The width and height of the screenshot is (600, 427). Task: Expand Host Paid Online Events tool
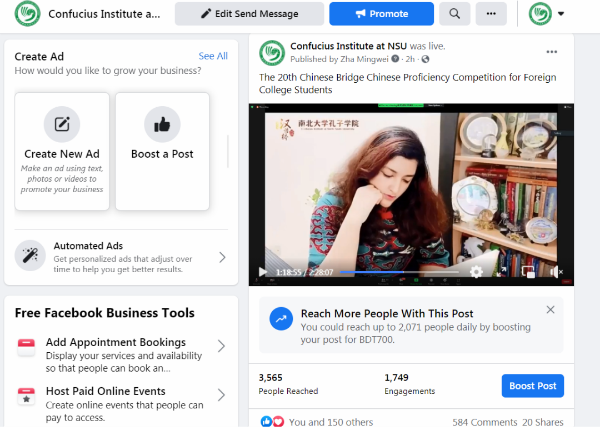coord(221,397)
